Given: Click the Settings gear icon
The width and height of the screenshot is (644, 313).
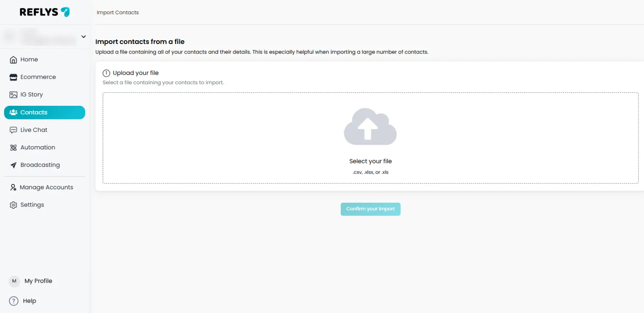Looking at the screenshot, I should [x=13, y=205].
